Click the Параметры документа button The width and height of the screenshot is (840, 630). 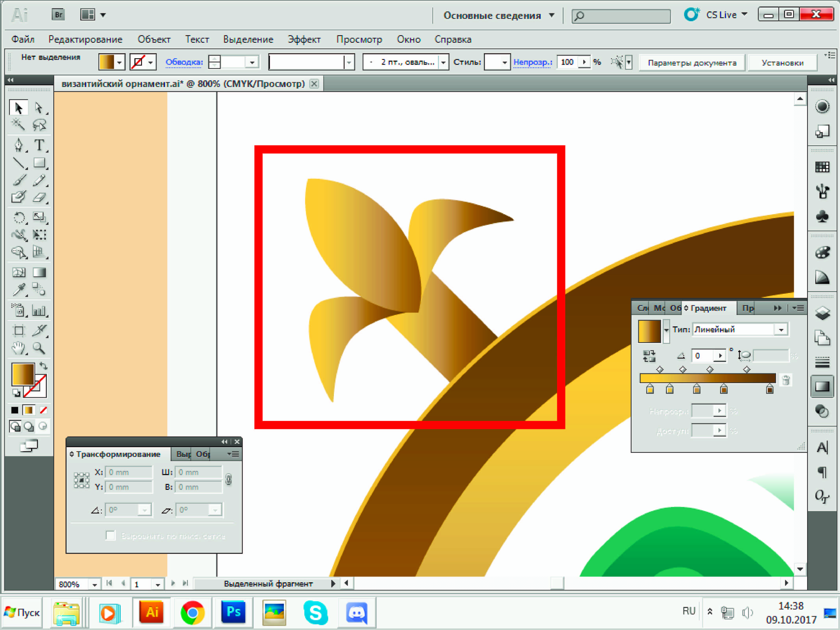point(692,63)
